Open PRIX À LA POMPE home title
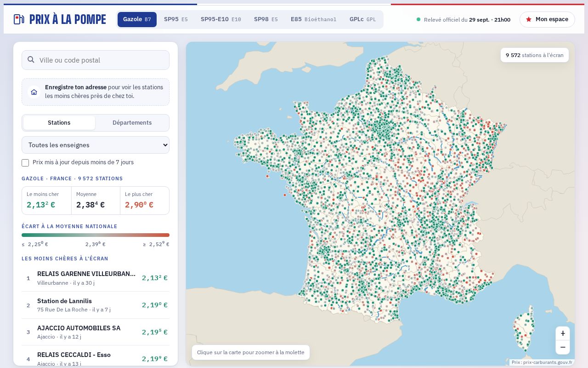 tap(68, 19)
